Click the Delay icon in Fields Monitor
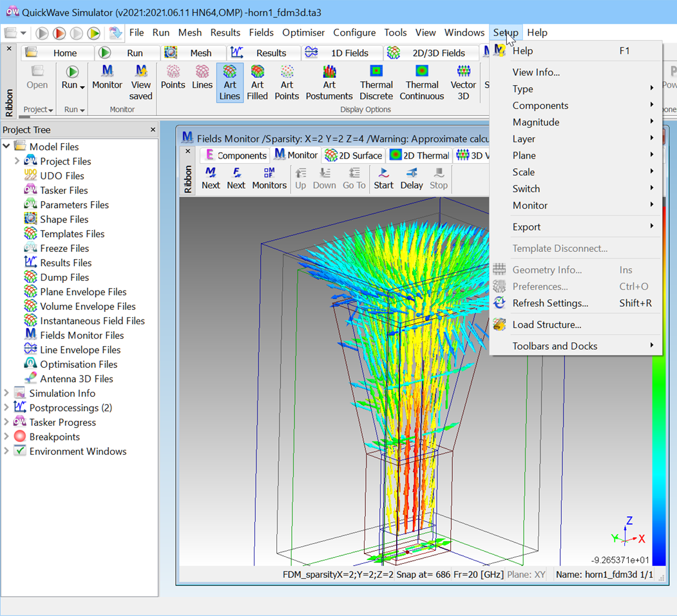 [412, 178]
